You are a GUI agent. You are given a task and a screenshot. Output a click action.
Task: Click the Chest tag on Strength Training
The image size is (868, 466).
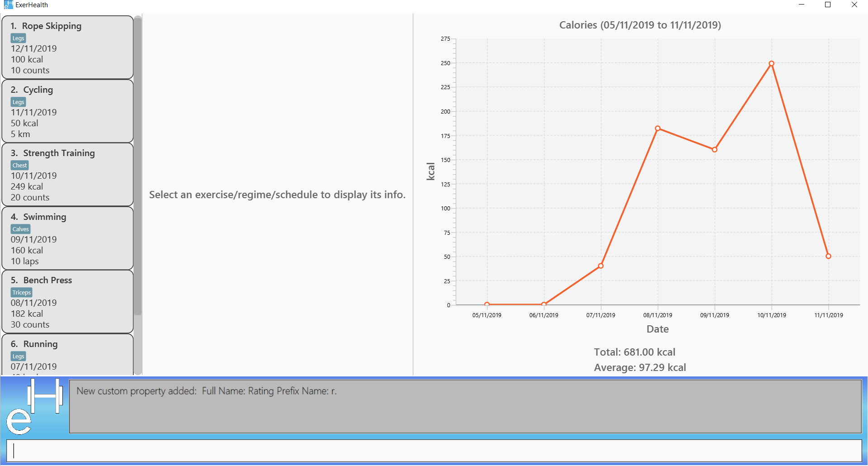pos(19,166)
